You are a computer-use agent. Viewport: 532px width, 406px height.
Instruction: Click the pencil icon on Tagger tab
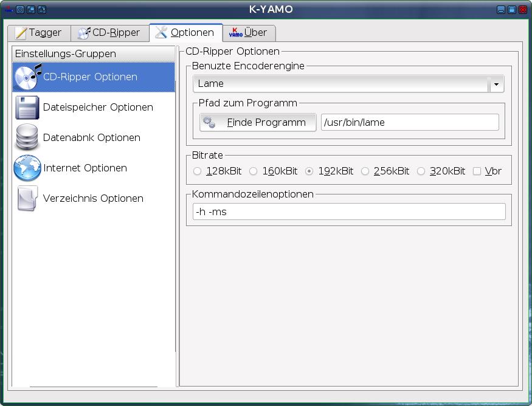(x=21, y=33)
